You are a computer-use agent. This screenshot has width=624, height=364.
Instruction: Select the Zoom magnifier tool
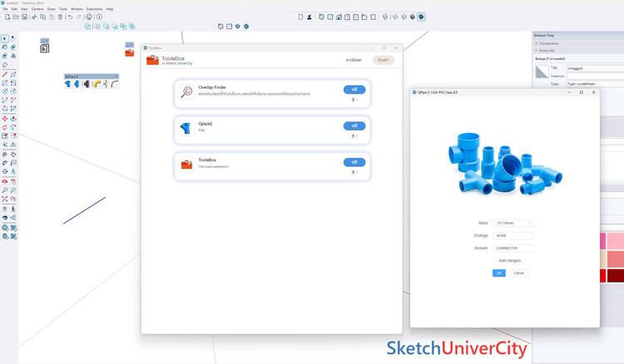[5, 190]
